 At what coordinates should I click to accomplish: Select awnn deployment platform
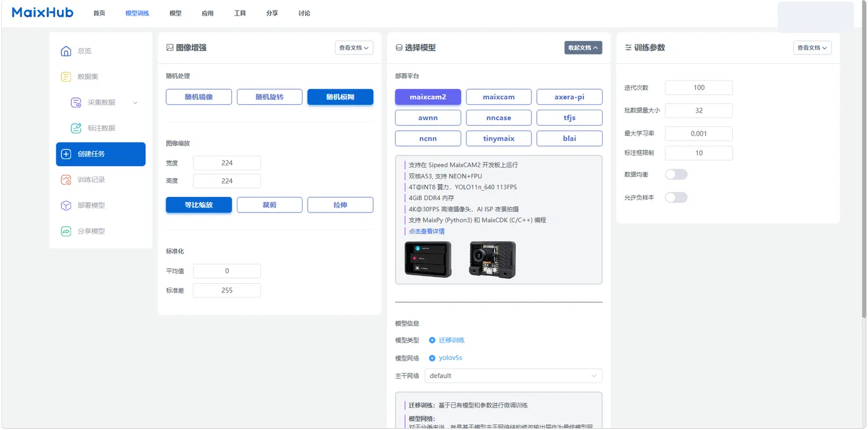point(428,118)
